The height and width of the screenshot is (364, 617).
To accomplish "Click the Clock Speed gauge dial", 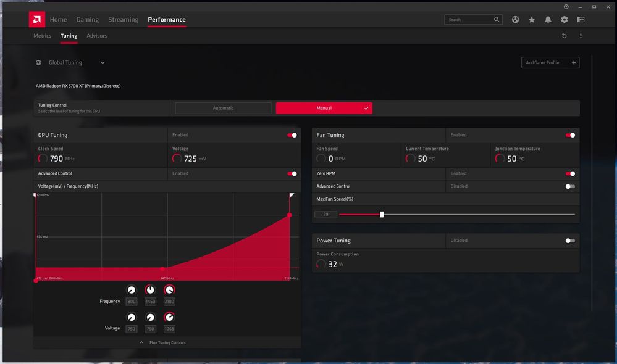I will point(43,159).
